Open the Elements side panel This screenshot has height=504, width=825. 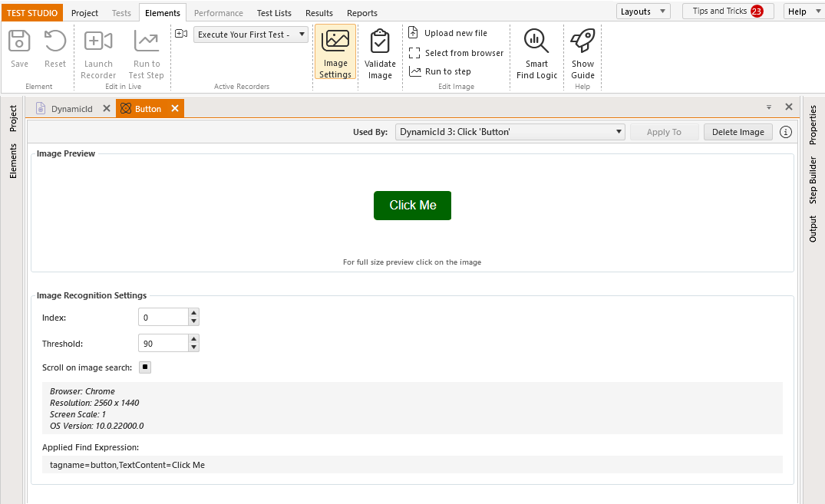[13, 161]
